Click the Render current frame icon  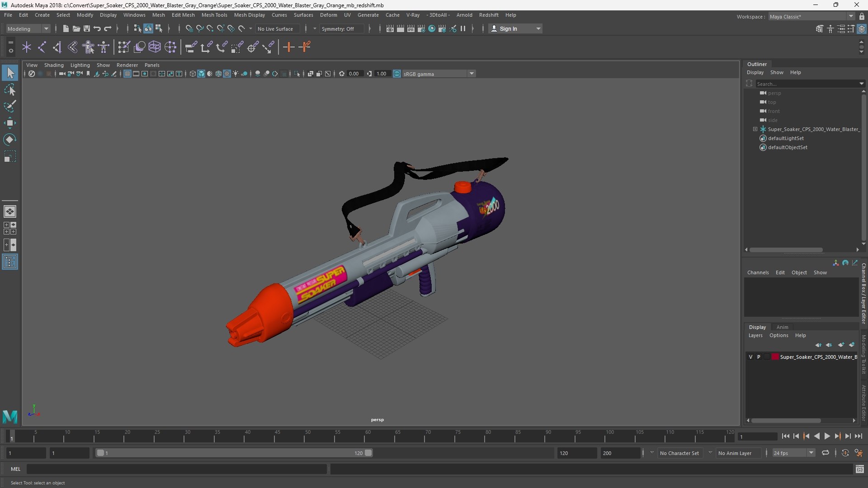(401, 28)
